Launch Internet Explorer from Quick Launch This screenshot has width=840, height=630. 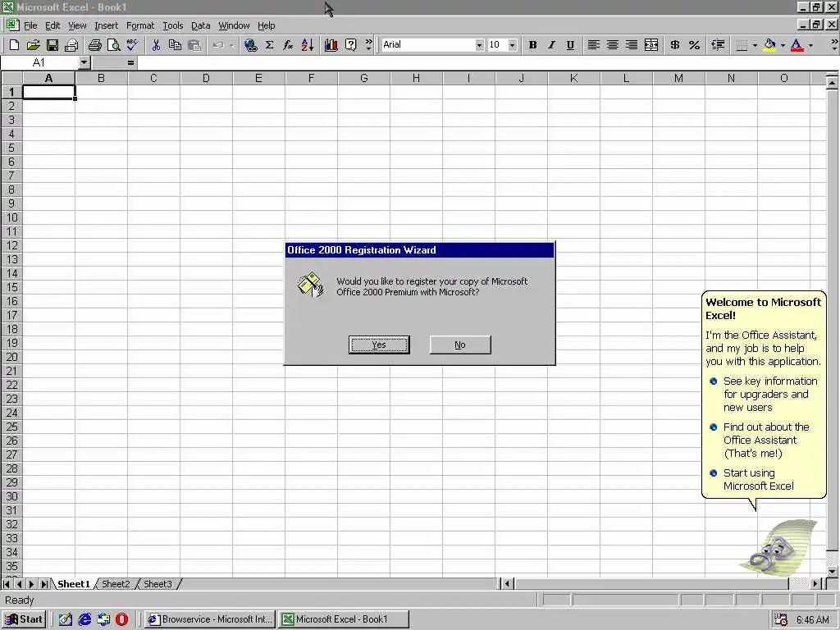coord(84,619)
